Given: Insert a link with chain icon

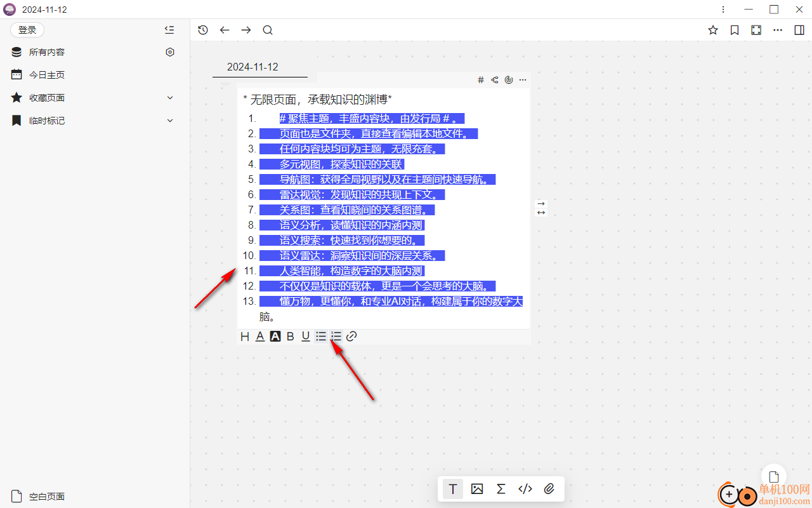Looking at the screenshot, I should pyautogui.click(x=351, y=337).
